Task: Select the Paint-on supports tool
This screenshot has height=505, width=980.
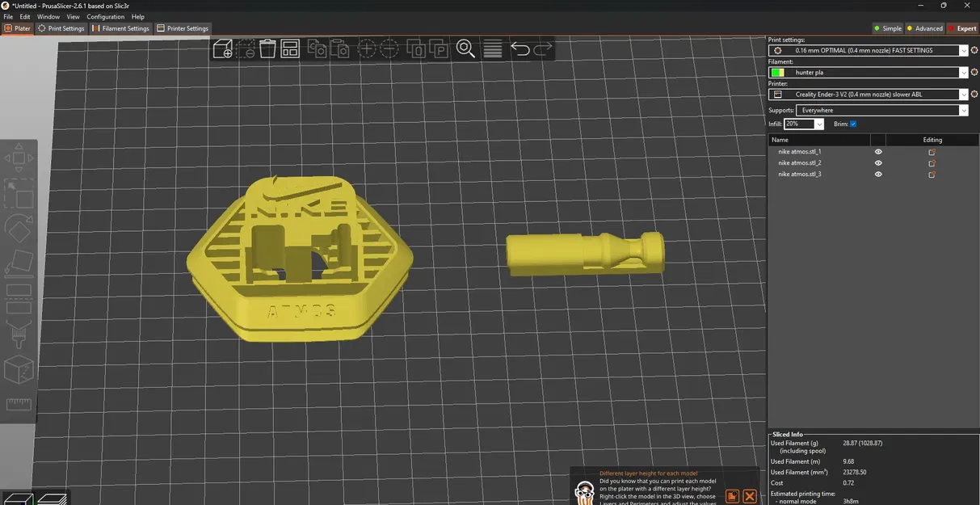Action: pyautogui.click(x=19, y=334)
